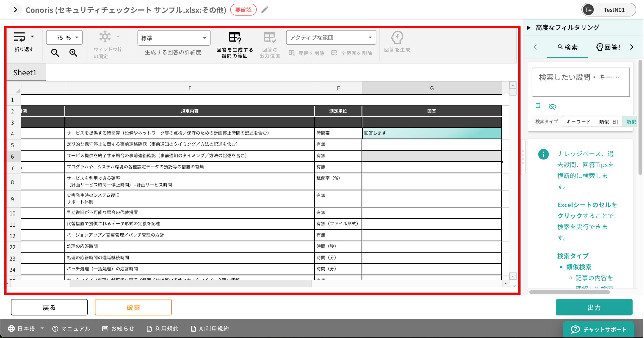Click the zoom in magnifier icon
Screen dimensions: 644x338
pyautogui.click(x=73, y=53)
